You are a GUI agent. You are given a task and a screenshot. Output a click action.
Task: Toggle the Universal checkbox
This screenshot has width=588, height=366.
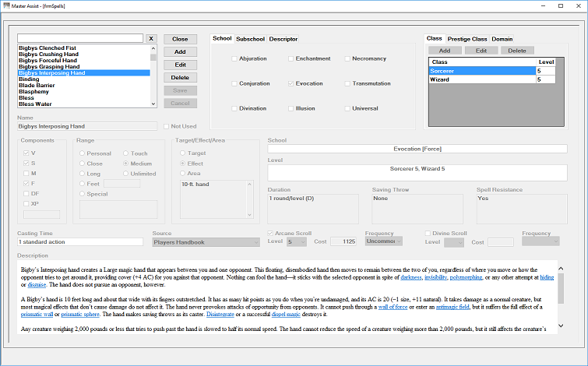(347, 108)
